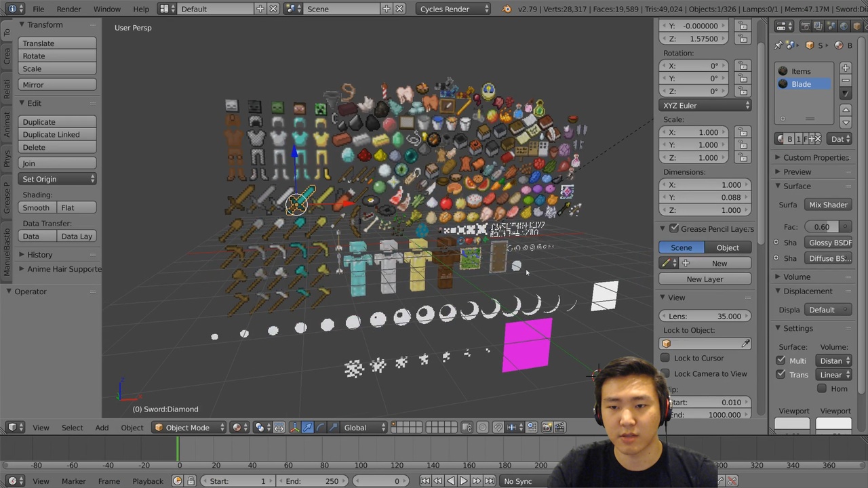Select the scale manipulator icon
Viewport: 868px width, 488px height.
(x=333, y=427)
